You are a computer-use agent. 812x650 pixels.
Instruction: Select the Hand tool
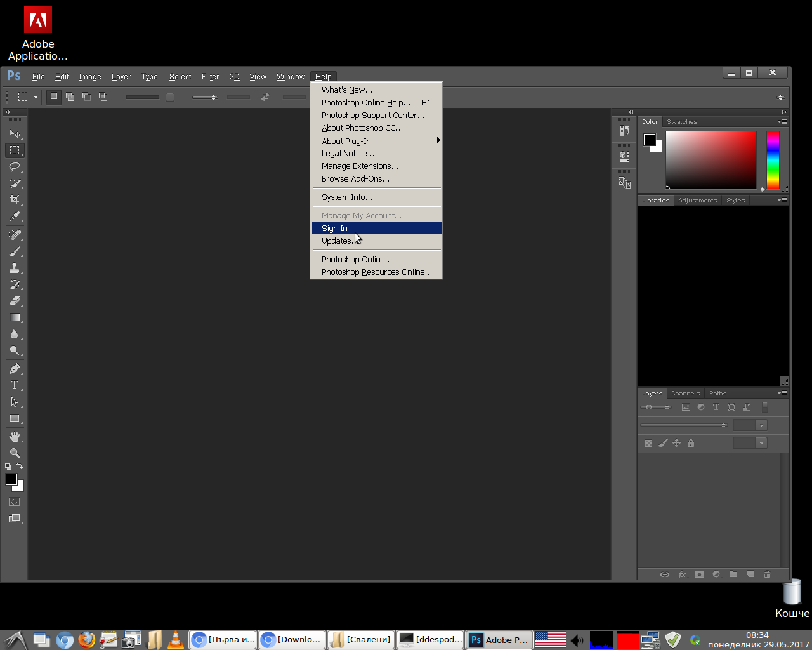coord(15,437)
